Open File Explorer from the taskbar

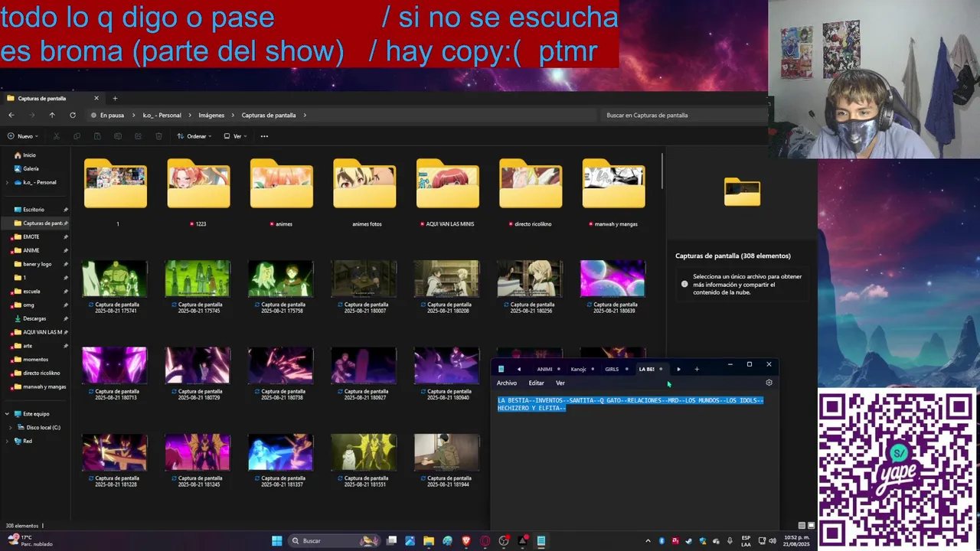coord(429,541)
